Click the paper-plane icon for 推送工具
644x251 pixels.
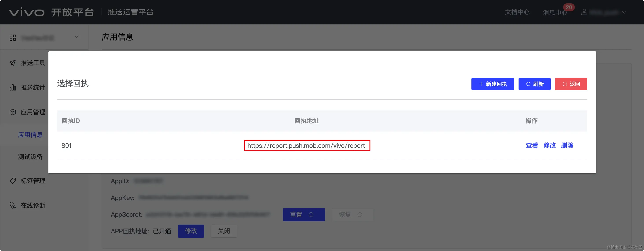click(x=13, y=63)
